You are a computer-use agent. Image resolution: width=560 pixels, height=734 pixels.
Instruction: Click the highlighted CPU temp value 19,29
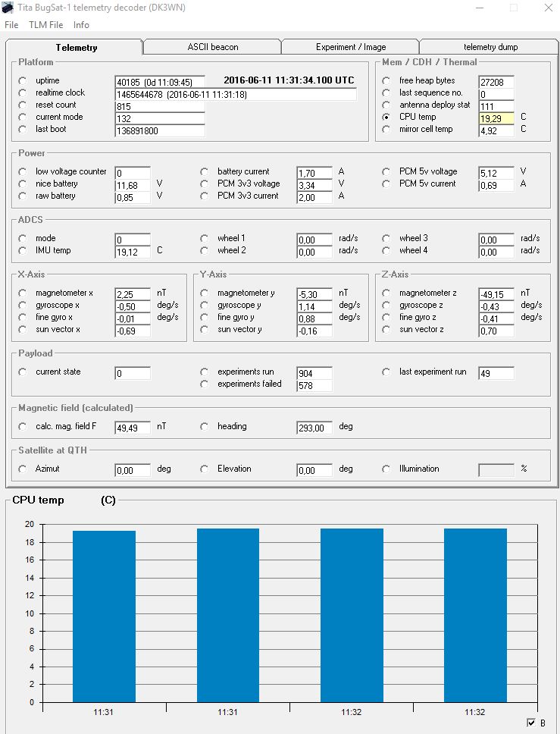pos(496,118)
